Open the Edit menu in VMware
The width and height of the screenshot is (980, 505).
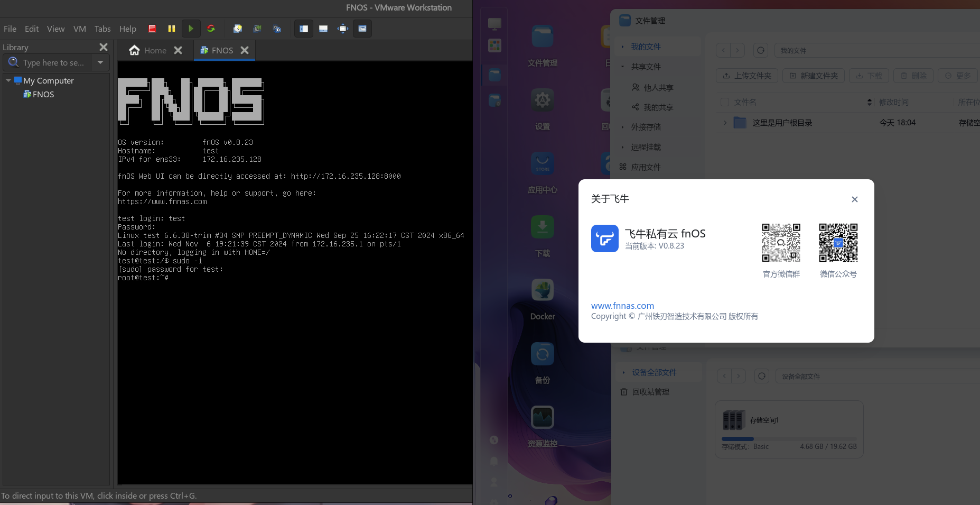[32, 29]
